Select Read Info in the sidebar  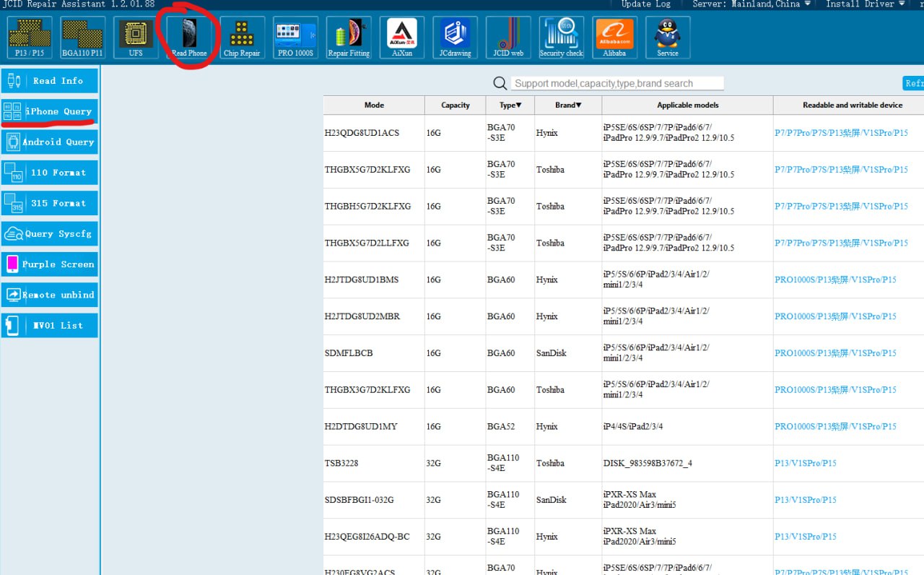(50, 81)
